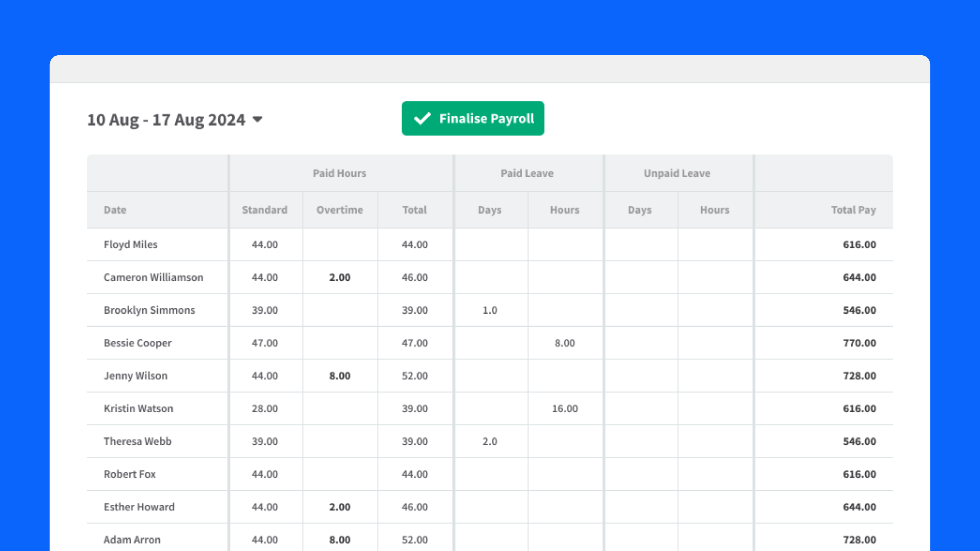This screenshot has width=980, height=551.
Task: Select Adam Arron's 52.00 total hours
Action: [x=414, y=539]
